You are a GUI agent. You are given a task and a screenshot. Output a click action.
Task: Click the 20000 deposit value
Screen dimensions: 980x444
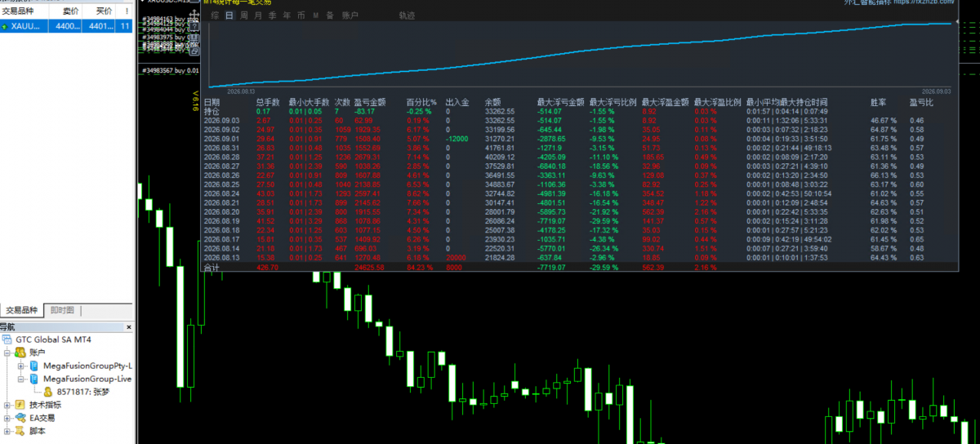click(x=456, y=258)
